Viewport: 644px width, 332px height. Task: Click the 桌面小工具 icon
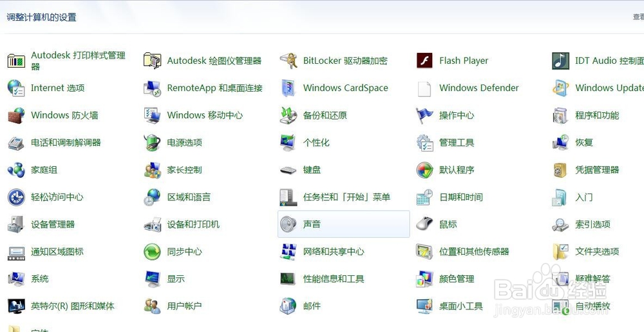click(424, 306)
